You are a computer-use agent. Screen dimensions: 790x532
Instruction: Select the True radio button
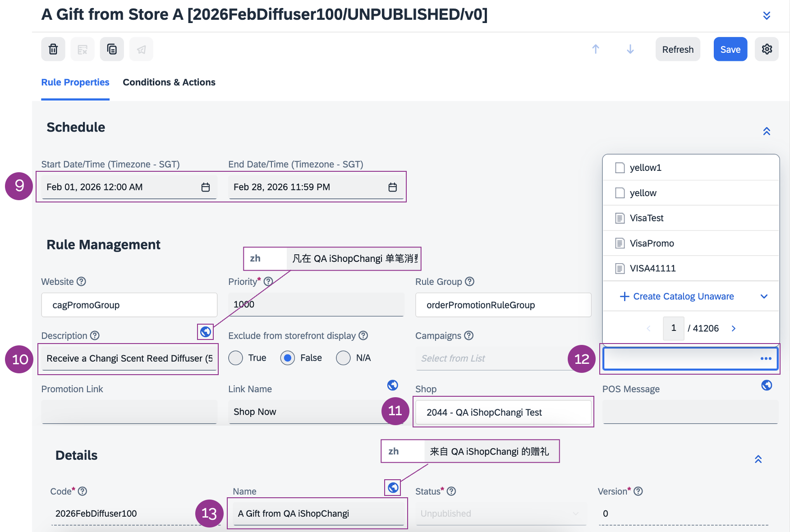click(x=235, y=358)
